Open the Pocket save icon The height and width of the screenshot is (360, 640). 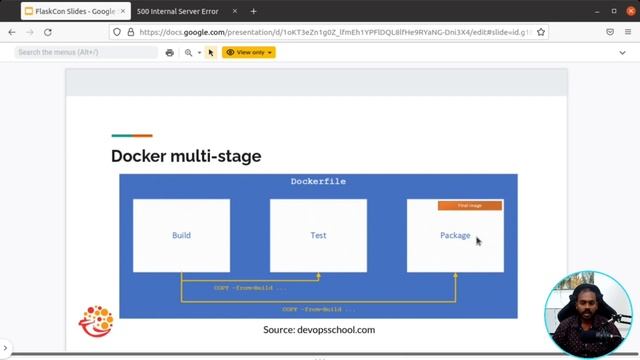(610, 32)
